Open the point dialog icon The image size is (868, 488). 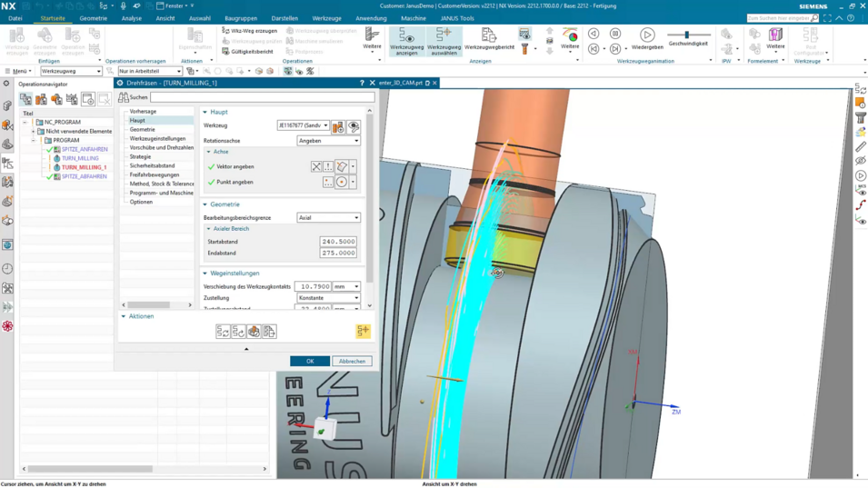click(x=328, y=182)
